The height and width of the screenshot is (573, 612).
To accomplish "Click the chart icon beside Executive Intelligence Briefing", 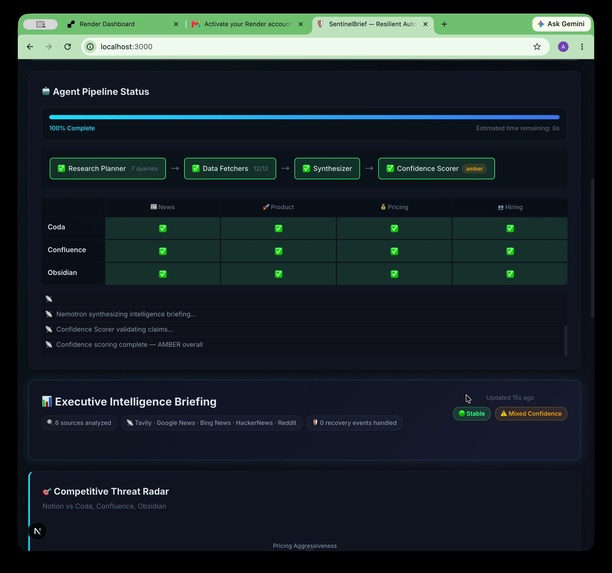I will coord(46,401).
